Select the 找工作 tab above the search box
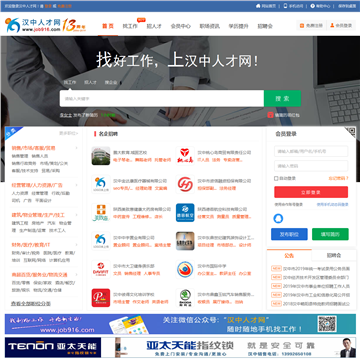The width and height of the screenshot is (360, 360). pos(70,82)
